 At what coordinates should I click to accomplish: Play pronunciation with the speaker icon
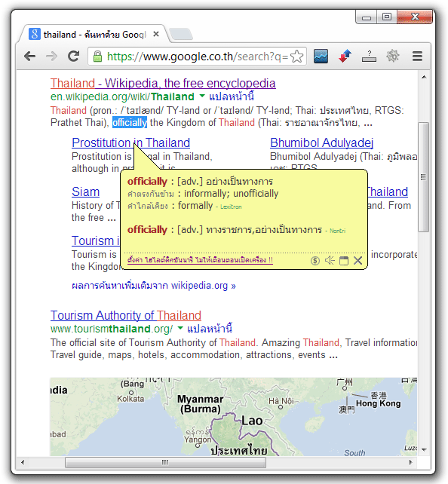click(x=330, y=261)
